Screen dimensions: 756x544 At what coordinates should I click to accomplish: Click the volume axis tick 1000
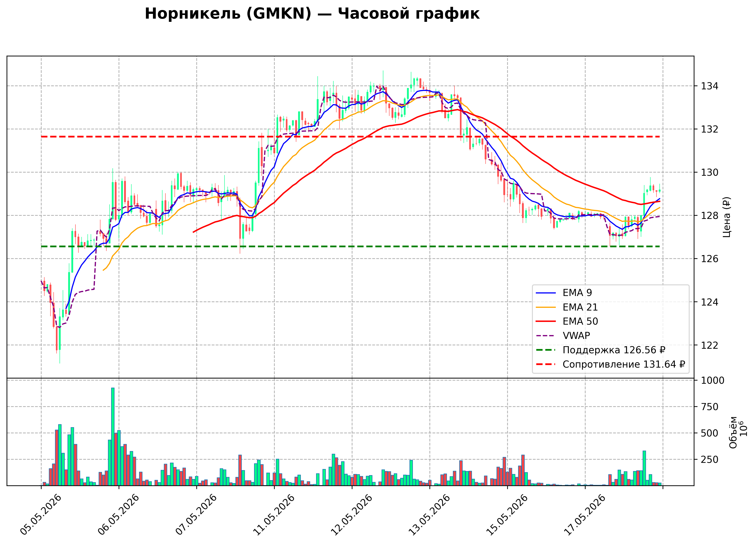pyautogui.click(x=712, y=381)
